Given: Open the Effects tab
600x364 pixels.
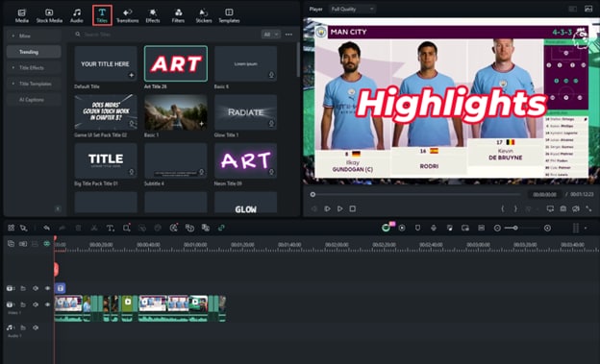Looking at the screenshot, I should point(153,15).
